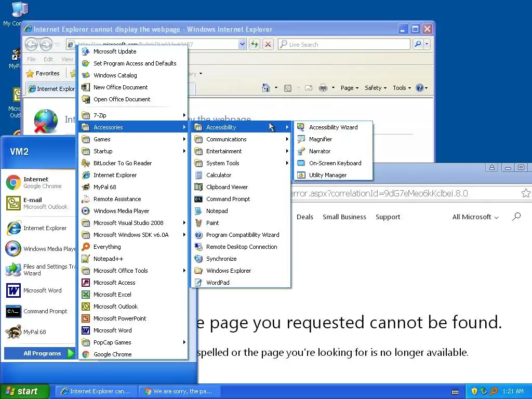Click the Deals link on Microsoft page
The width and height of the screenshot is (532, 399).
coord(304,217)
